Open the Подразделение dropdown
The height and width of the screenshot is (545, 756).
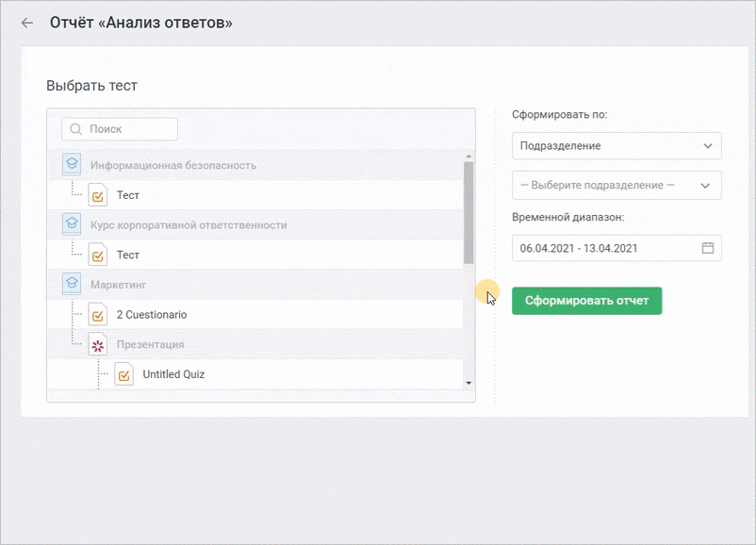point(616,145)
